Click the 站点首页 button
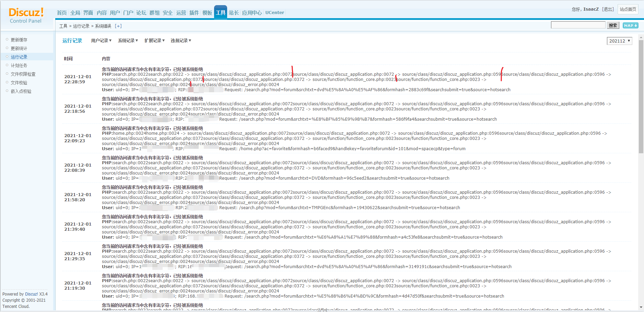 click(x=628, y=9)
